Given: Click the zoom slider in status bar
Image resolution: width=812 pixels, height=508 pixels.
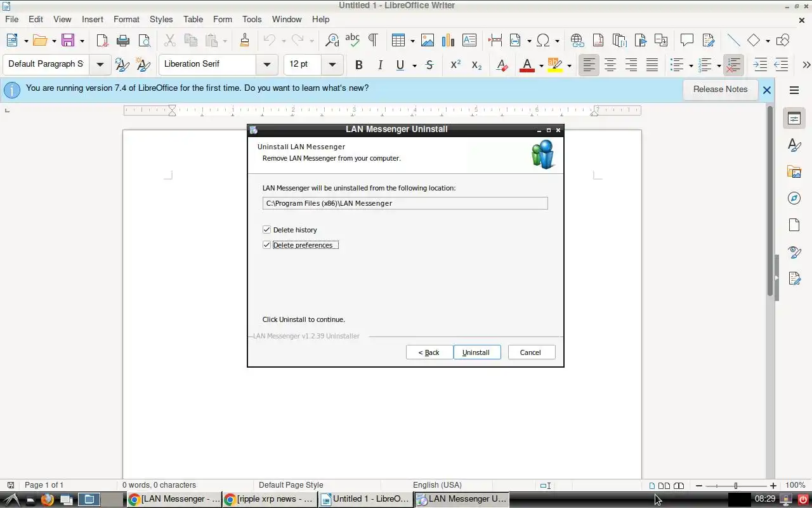Looking at the screenshot, I should point(736,486).
